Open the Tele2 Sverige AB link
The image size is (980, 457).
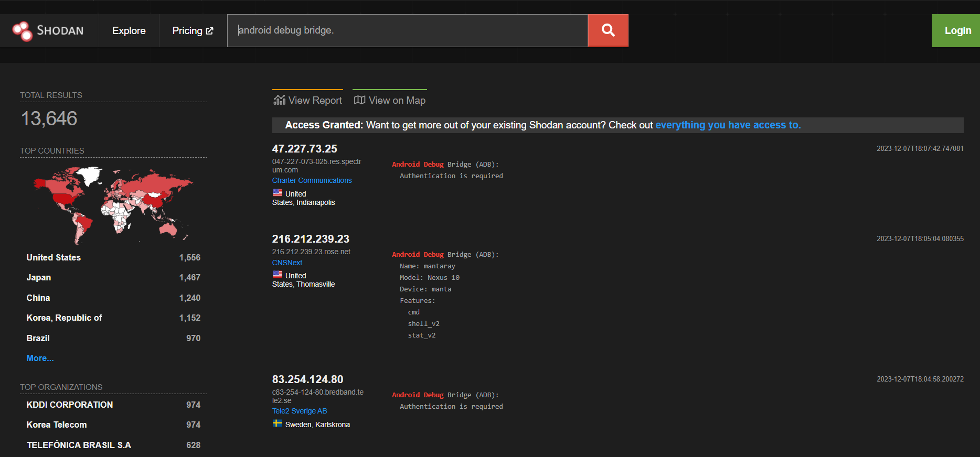299,411
